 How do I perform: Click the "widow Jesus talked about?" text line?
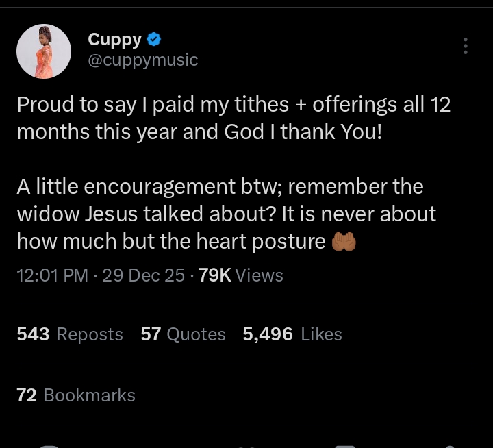(226, 214)
